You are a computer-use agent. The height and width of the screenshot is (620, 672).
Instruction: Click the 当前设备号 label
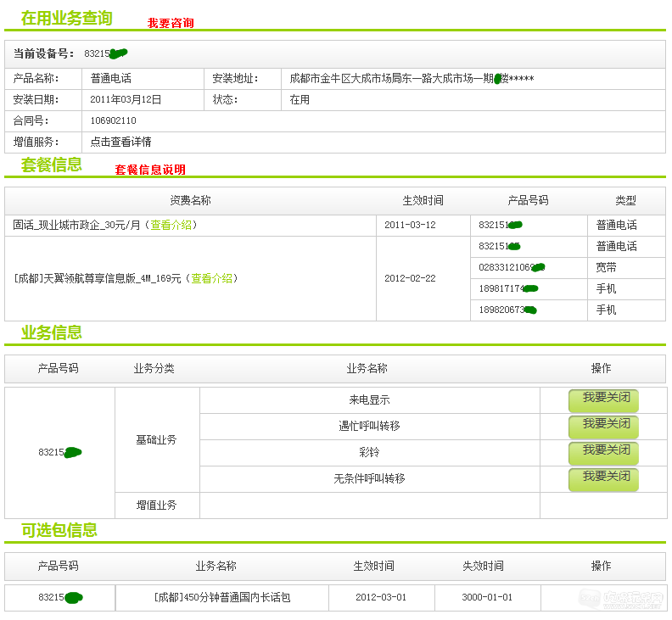pos(43,54)
